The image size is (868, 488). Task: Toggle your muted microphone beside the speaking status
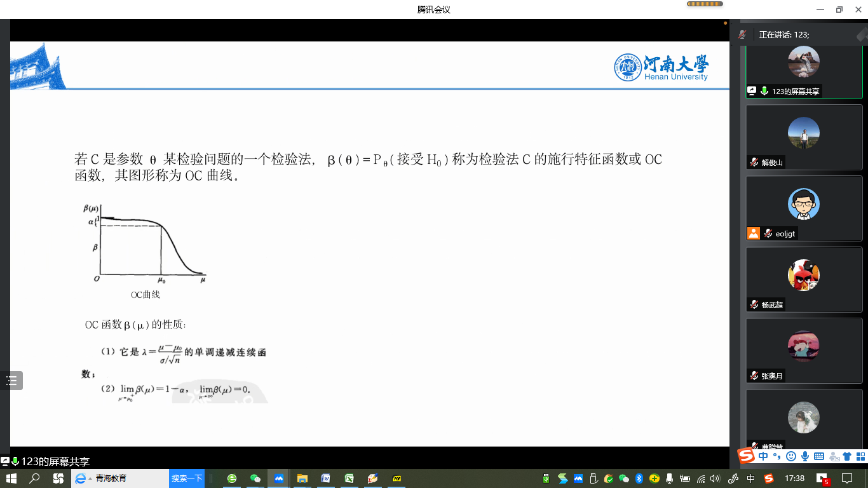click(742, 35)
